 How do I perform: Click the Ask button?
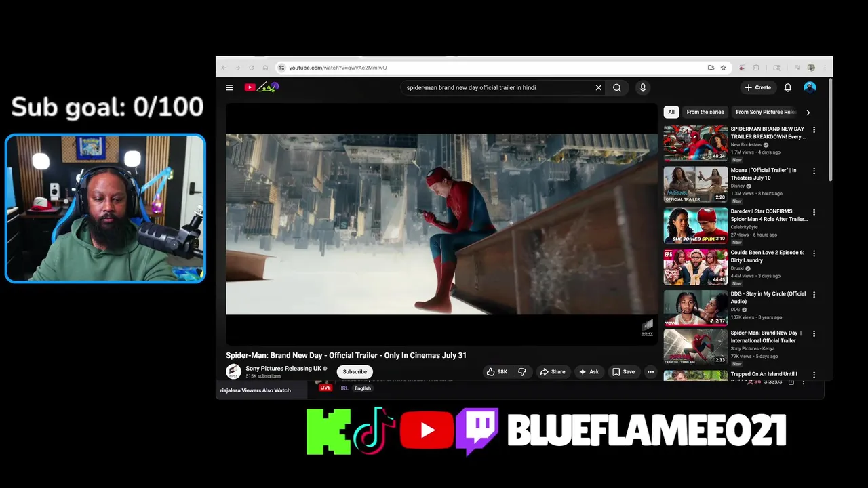[x=589, y=371]
